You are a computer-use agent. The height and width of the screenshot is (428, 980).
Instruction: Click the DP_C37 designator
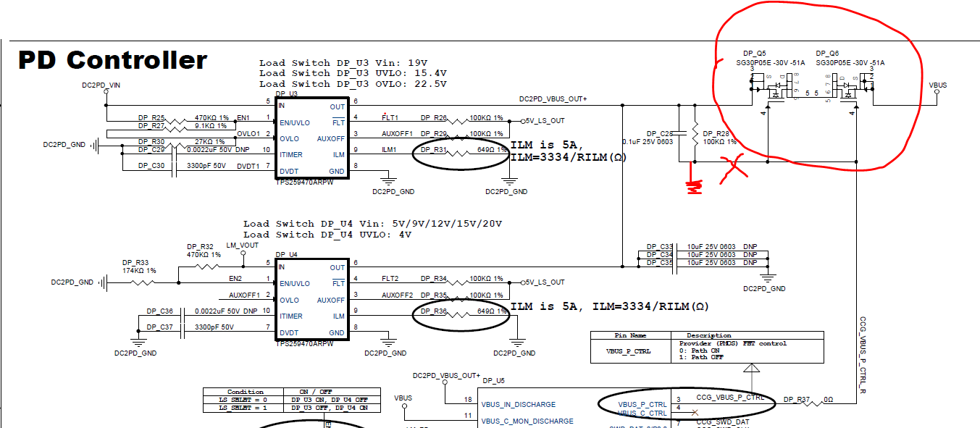click(160, 327)
